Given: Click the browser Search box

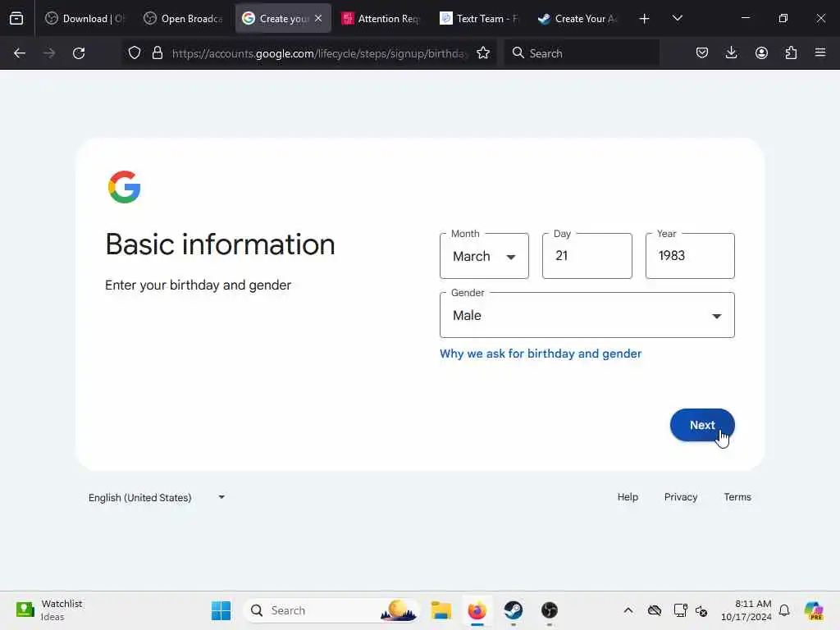Looking at the screenshot, I should tap(582, 53).
